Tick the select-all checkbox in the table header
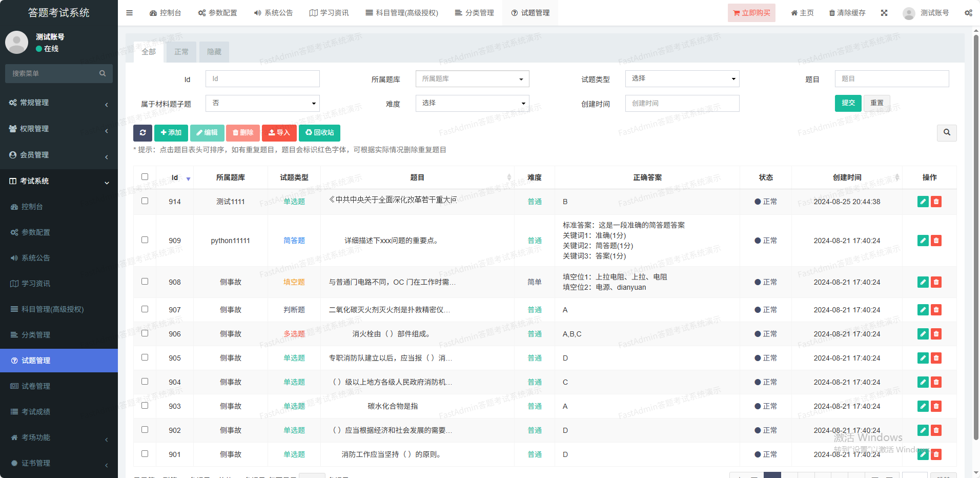The image size is (980, 478). pos(145,177)
